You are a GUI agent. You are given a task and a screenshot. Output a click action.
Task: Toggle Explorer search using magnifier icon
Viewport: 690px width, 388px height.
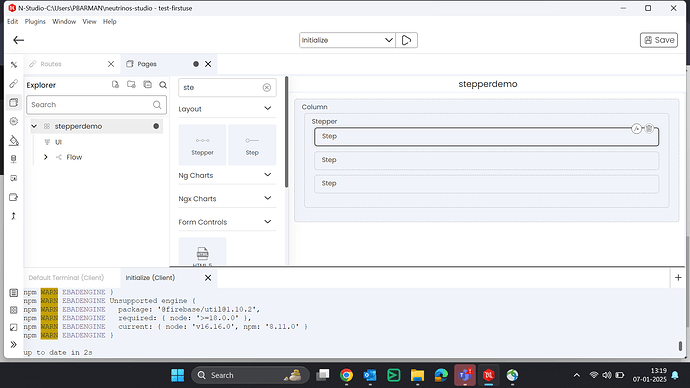click(x=163, y=85)
